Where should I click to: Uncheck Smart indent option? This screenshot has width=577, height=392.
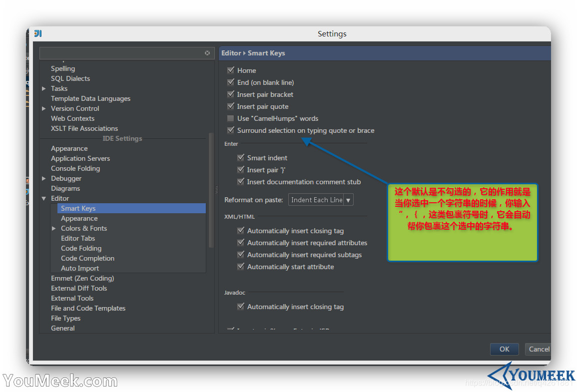[x=241, y=157]
